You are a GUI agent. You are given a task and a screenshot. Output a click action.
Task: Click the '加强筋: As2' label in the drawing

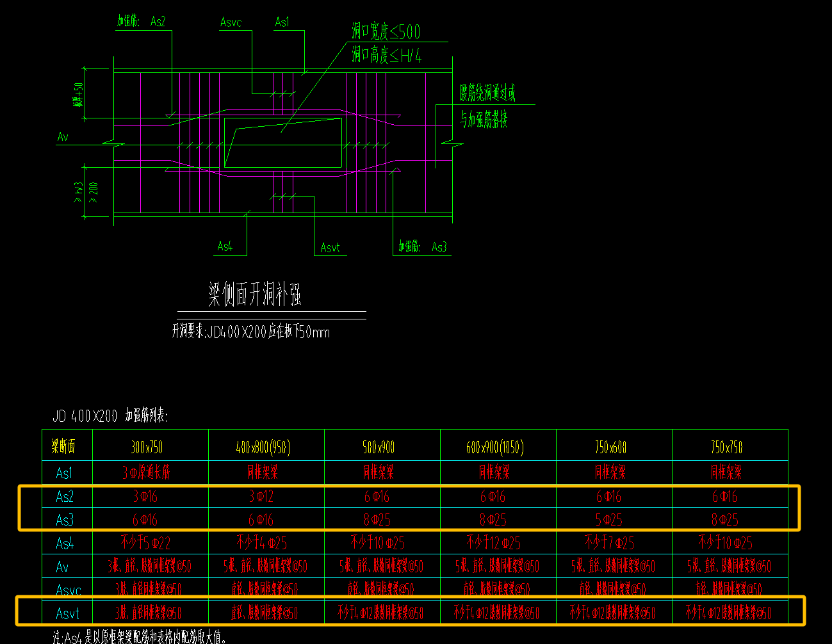(141, 22)
